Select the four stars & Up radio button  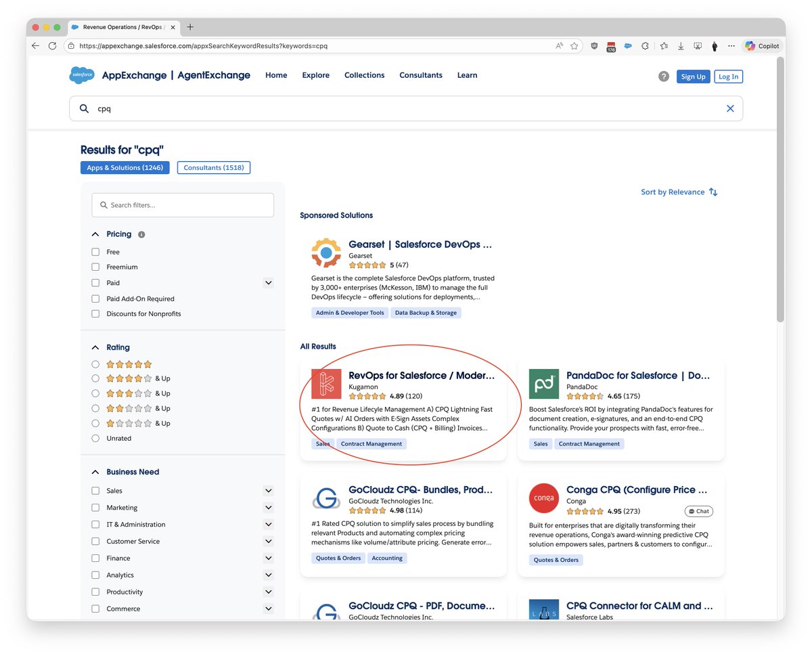[95, 378]
